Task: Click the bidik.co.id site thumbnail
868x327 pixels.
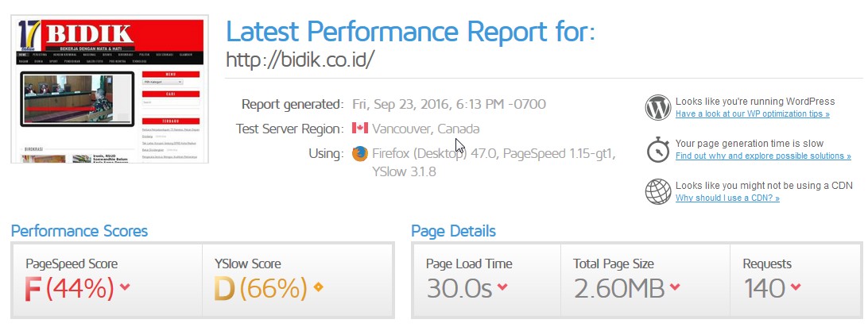Action: click(x=110, y=90)
